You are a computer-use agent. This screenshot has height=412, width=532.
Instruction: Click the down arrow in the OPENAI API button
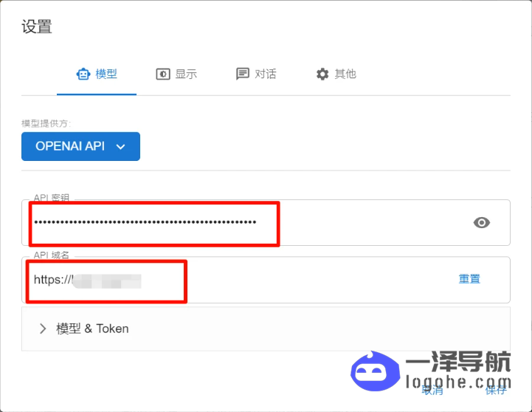pyautogui.click(x=121, y=147)
